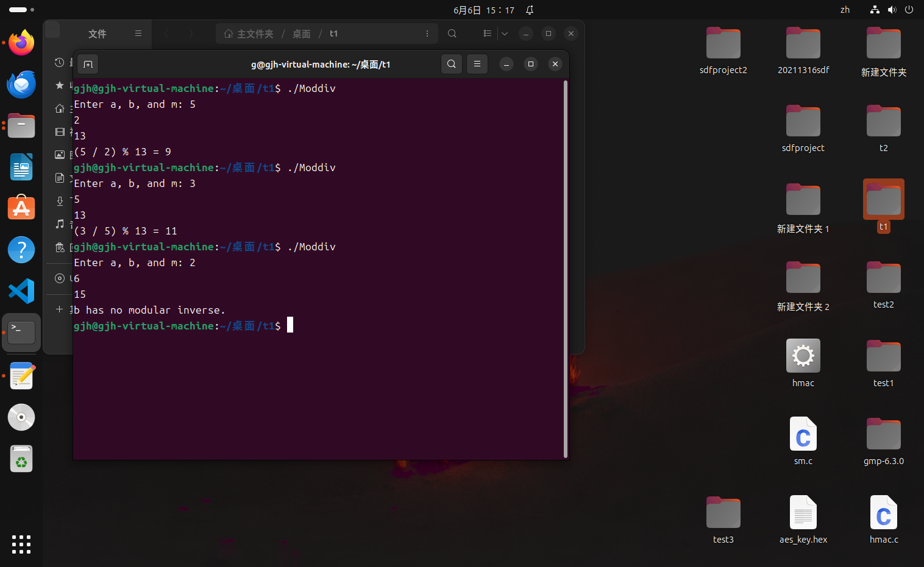Image resolution: width=924 pixels, height=567 pixels.
Task: Select the 新建文件夹 2 desktop folder
Action: [803, 286]
